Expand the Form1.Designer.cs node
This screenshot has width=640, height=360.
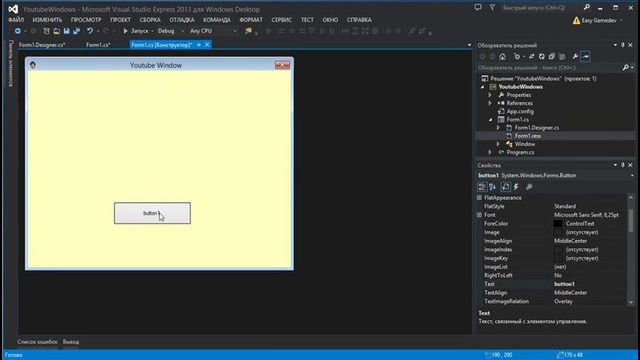click(x=498, y=128)
